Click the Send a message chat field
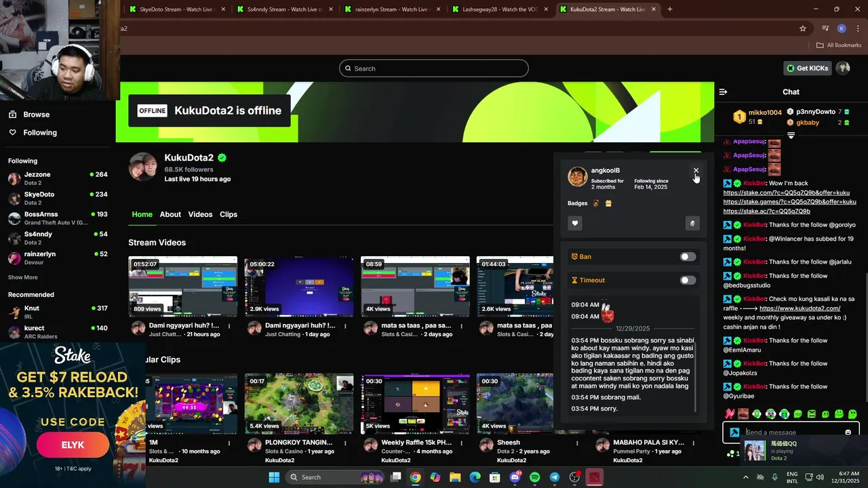Image resolution: width=868 pixels, height=488 pixels. (792, 432)
